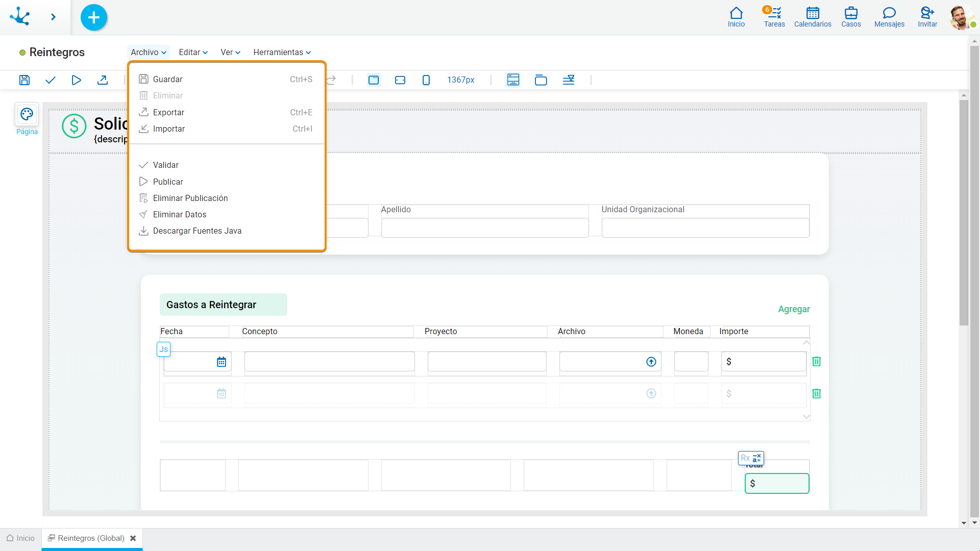Expand the Archivo menu
Screen dimensions: 980x551
click(148, 52)
